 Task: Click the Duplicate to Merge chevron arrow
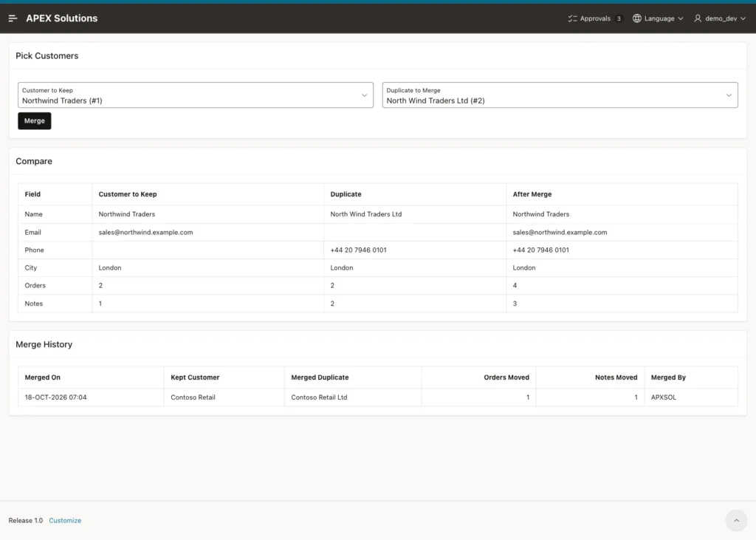729,95
